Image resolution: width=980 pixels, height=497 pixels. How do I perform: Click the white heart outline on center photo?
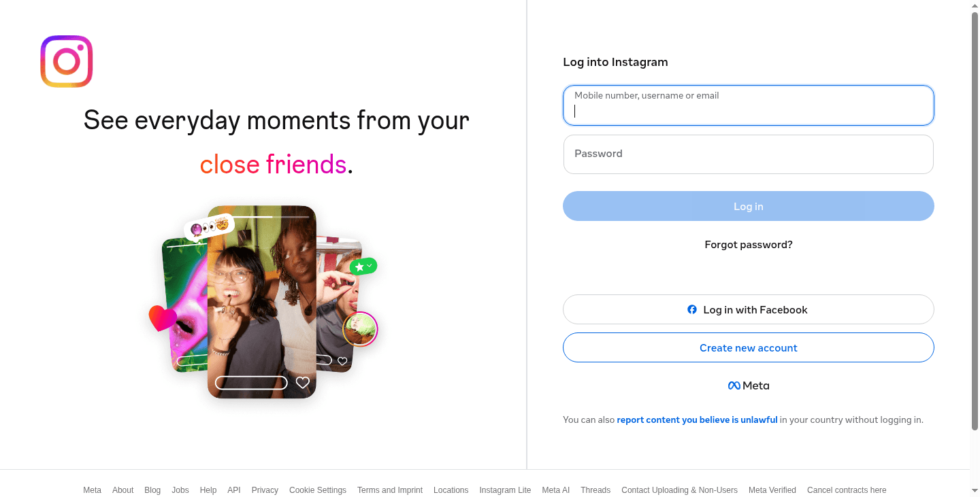coord(303,383)
